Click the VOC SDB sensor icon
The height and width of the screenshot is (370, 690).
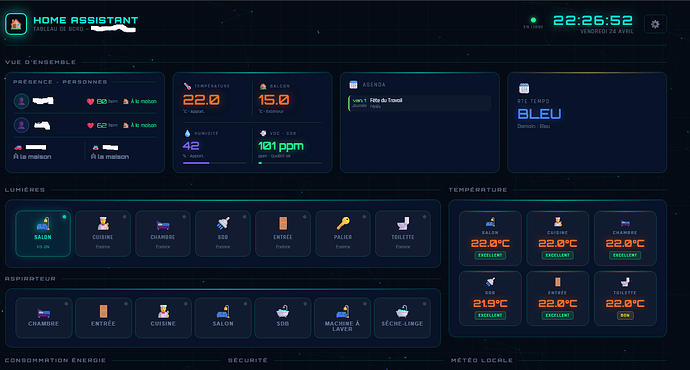coord(263,133)
